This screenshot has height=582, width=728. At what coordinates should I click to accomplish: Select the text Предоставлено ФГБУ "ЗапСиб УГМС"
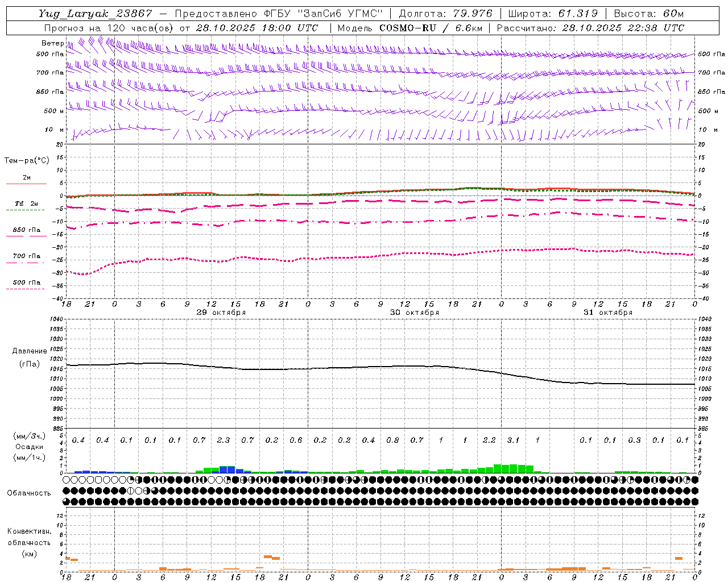pyautogui.click(x=279, y=14)
